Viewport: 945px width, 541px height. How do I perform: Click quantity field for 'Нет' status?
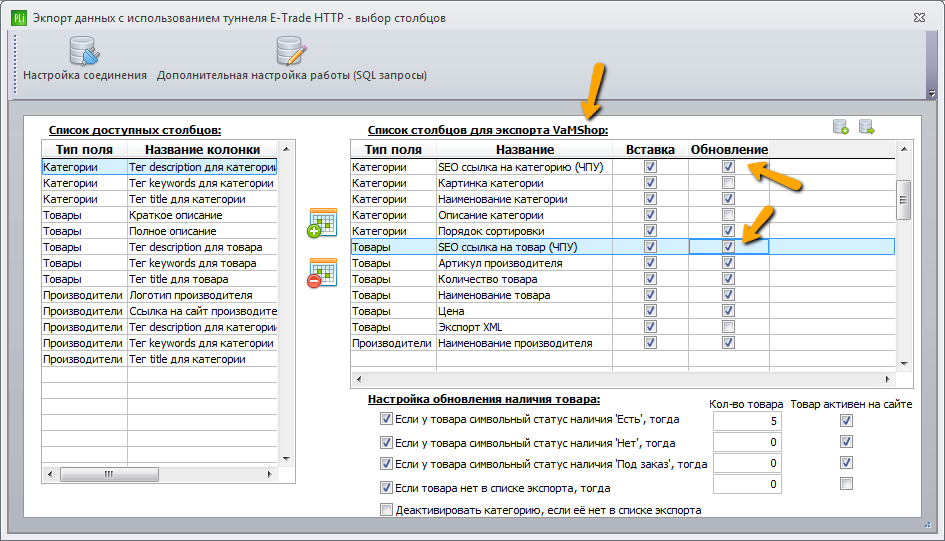747,442
